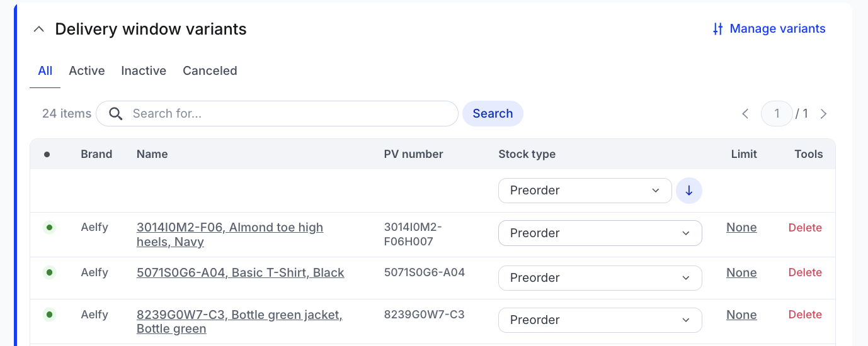Image resolution: width=868 pixels, height=346 pixels.
Task: Open Stock type dropdown for Almond heels
Action: (x=600, y=233)
